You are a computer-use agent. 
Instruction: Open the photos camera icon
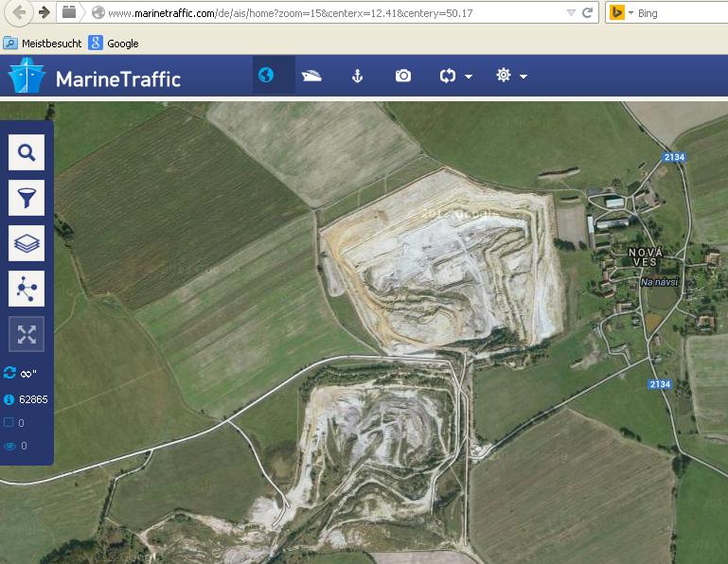coord(403,76)
